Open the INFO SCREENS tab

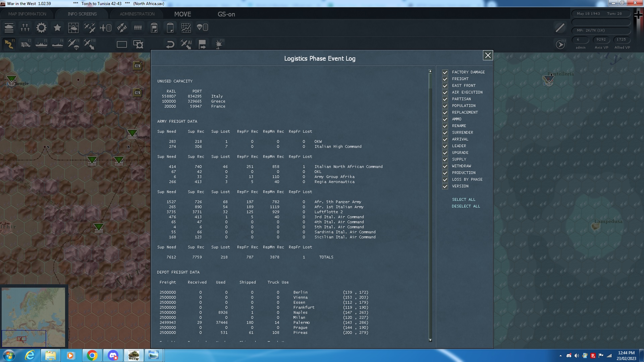pos(82,14)
